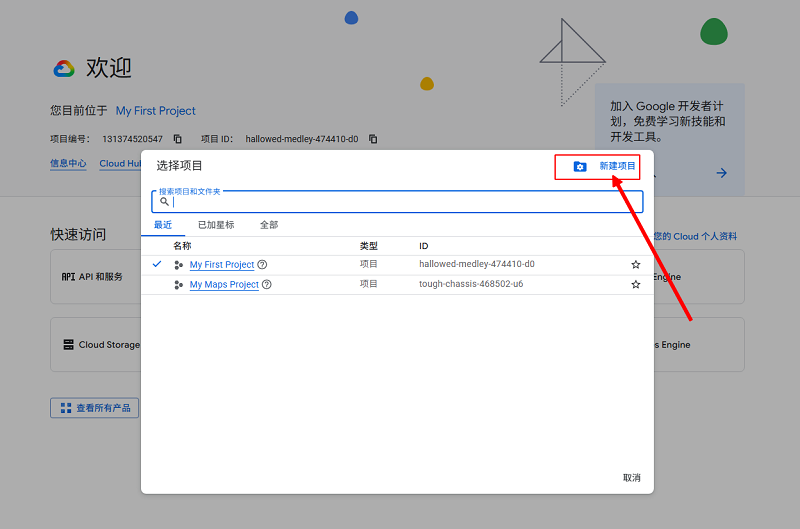Image resolution: width=800 pixels, height=529 pixels.
Task: Click the 查看所有产品 button
Action: (94, 408)
